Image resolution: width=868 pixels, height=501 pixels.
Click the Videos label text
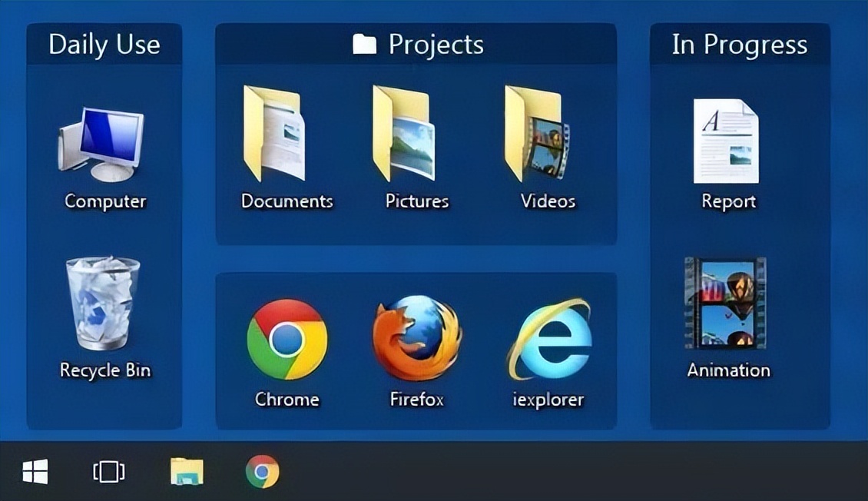(x=548, y=201)
